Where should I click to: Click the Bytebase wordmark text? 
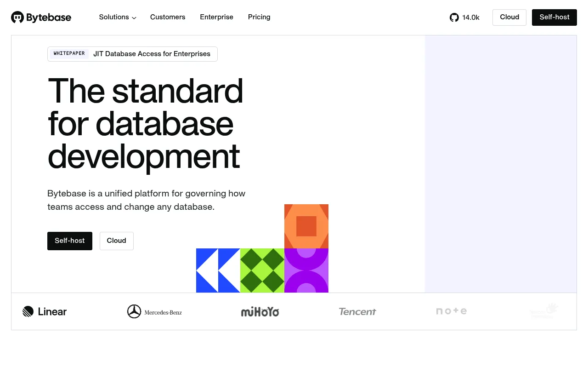pyautogui.click(x=49, y=17)
